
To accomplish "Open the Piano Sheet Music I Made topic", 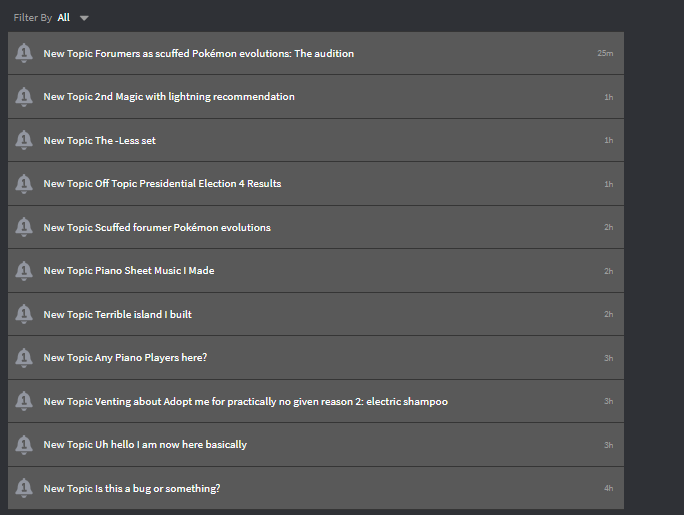I will point(316,271).
